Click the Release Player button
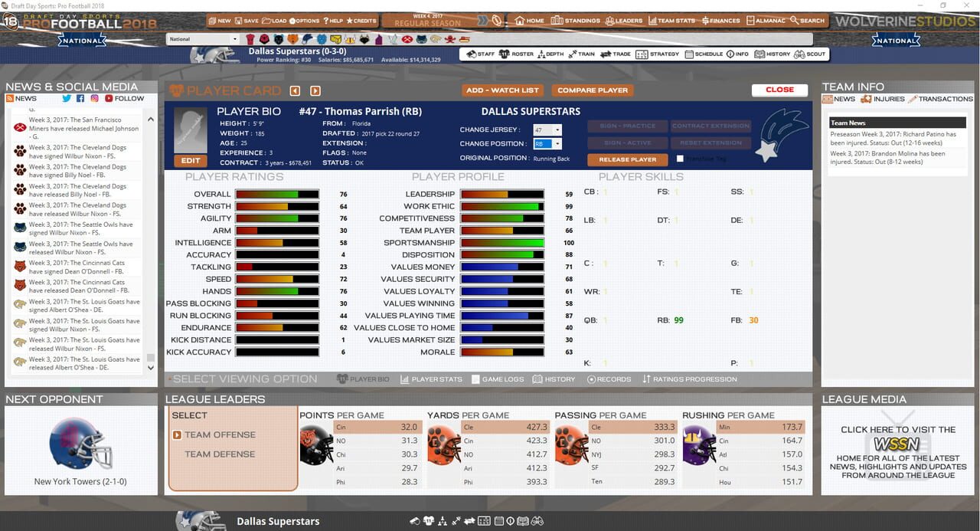Viewport: 980px width, 531px height. pos(628,159)
